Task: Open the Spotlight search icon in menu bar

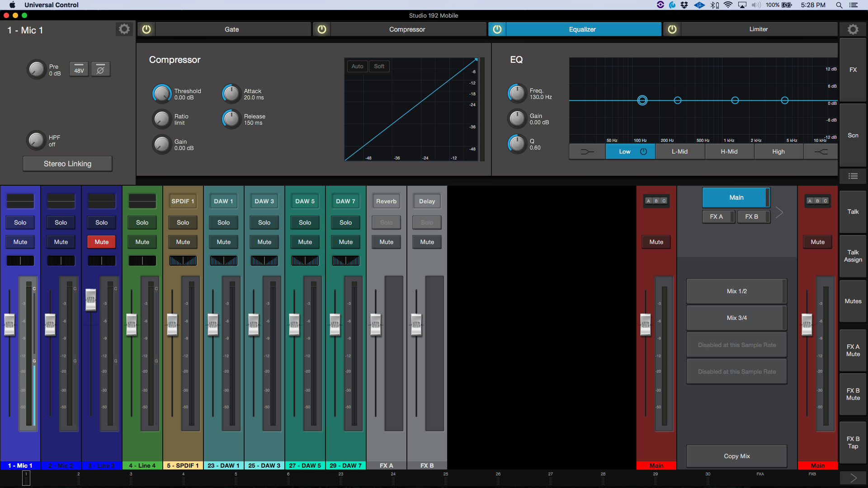Action: click(x=839, y=5)
